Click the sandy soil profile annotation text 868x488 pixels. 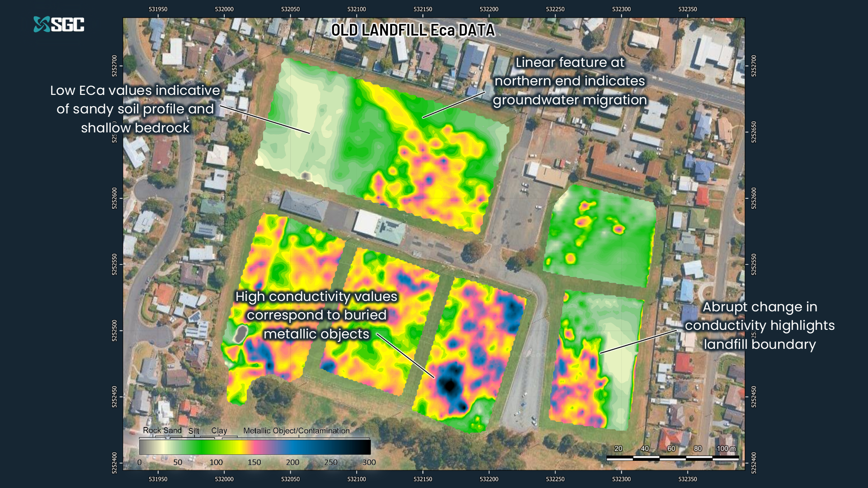tap(135, 109)
